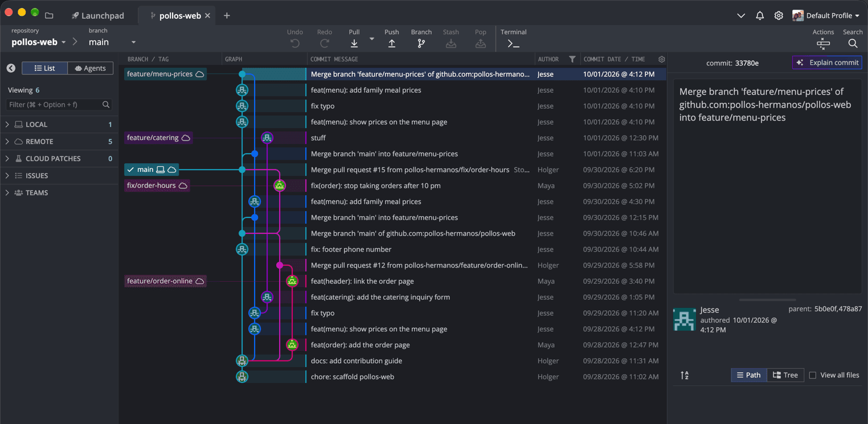Click the Explain commit button
Viewport: 868px width, 424px height.
(827, 63)
